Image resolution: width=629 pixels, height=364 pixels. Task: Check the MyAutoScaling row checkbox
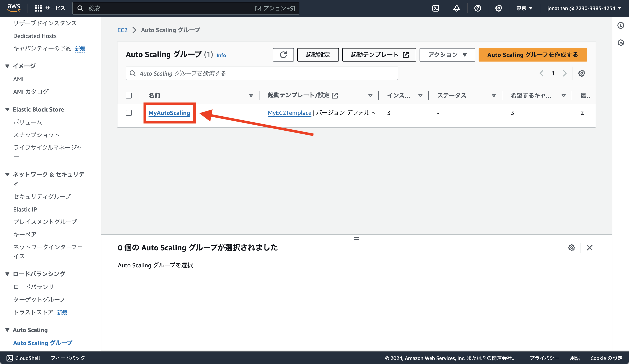[129, 113]
